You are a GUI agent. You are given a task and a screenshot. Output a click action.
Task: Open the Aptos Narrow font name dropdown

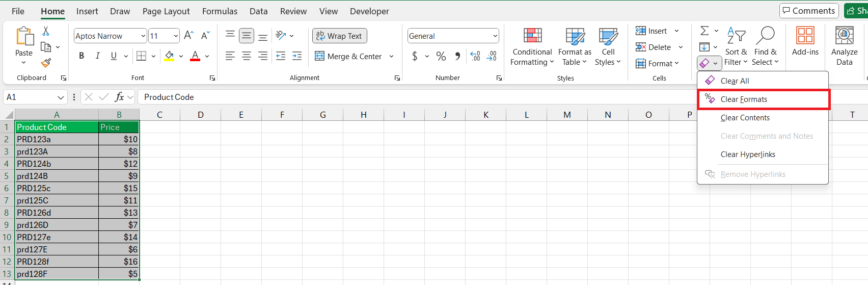coord(143,36)
